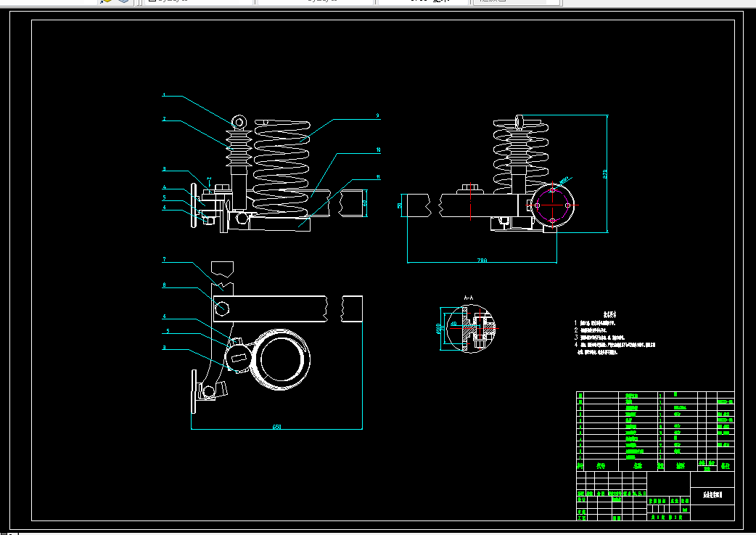Image resolution: width=756 pixels, height=535 pixels.
Task: Click the coil spring in front view
Action: 282,166
